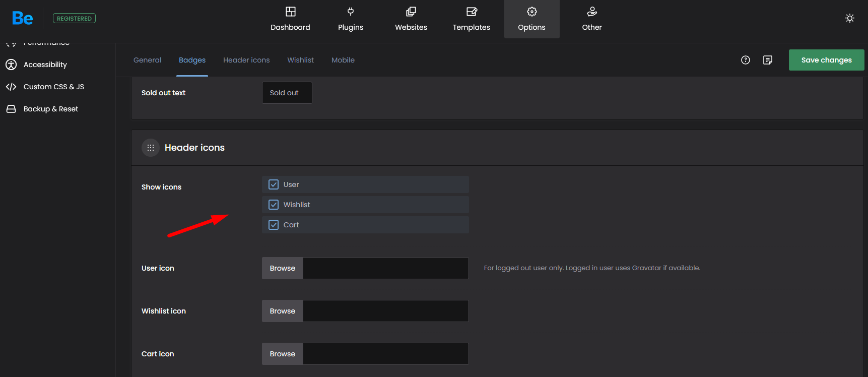Open the Plugins section
Viewport: 868px width, 377px height.
pyautogui.click(x=351, y=19)
